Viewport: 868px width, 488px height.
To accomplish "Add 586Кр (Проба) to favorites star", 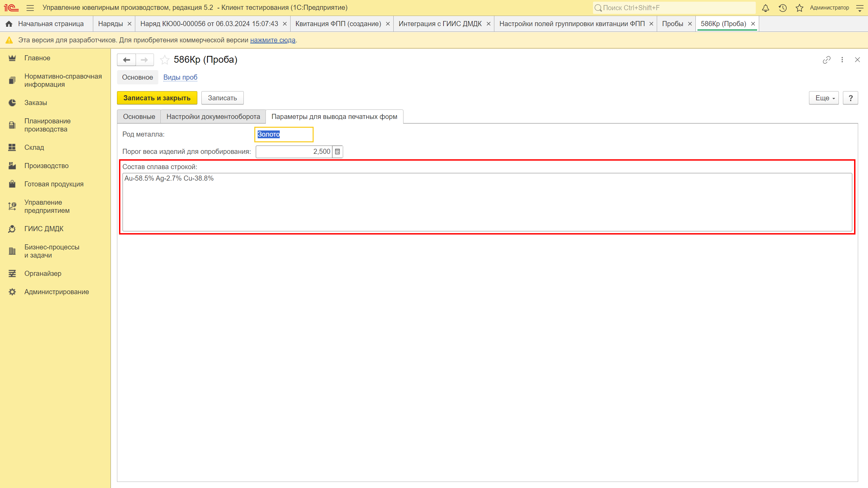I will click(x=165, y=60).
